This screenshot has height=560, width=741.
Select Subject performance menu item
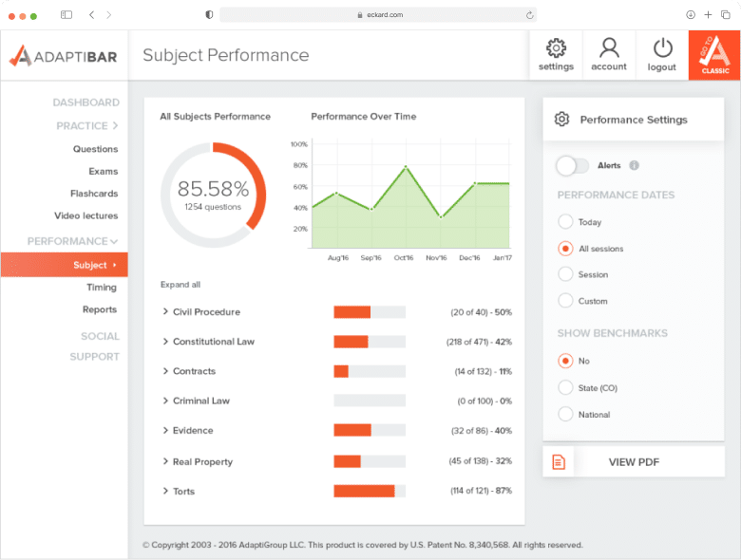coord(65,265)
